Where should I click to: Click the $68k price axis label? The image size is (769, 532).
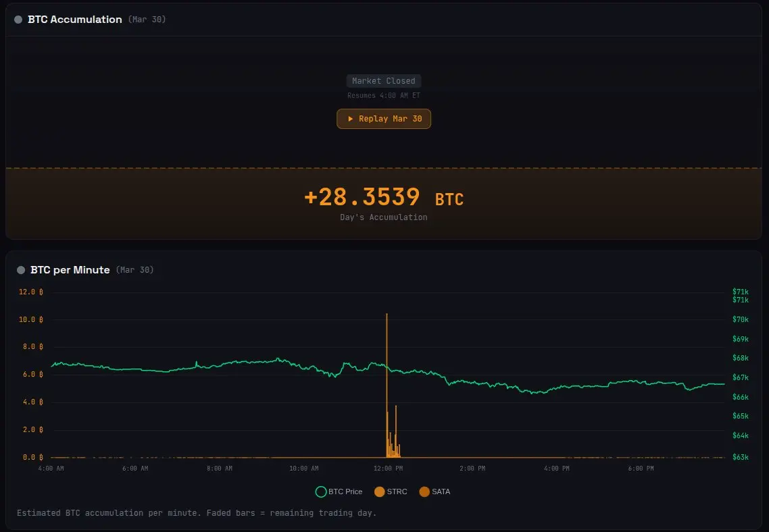[741, 358]
